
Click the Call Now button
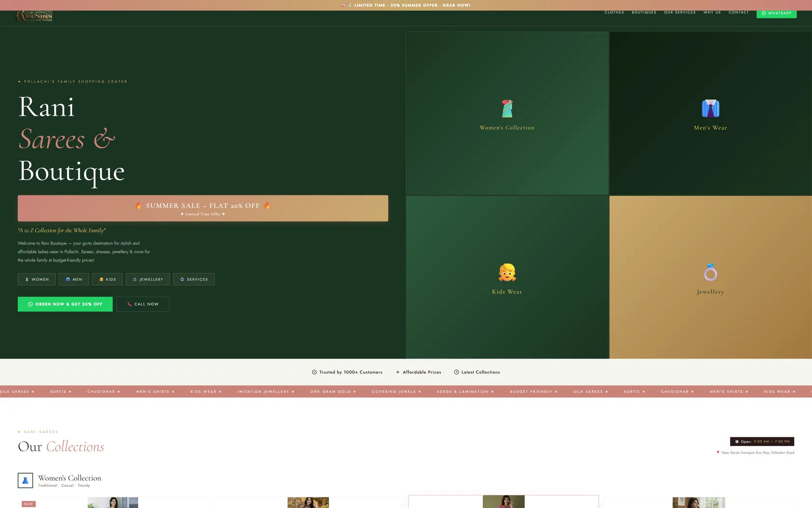(143, 304)
